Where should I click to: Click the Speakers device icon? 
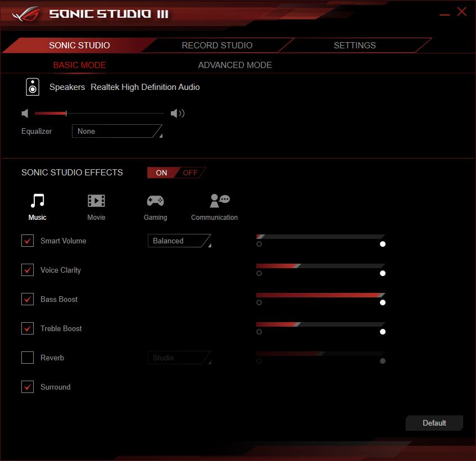33,87
